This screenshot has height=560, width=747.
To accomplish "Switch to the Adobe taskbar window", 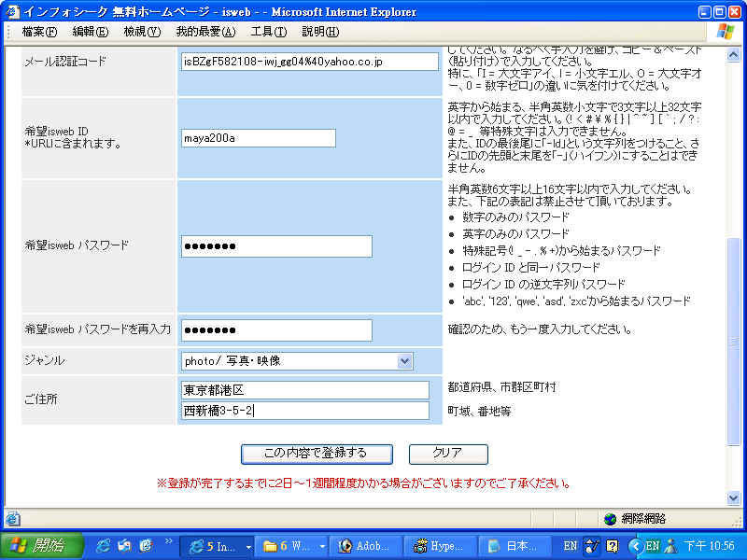I will 367,546.
